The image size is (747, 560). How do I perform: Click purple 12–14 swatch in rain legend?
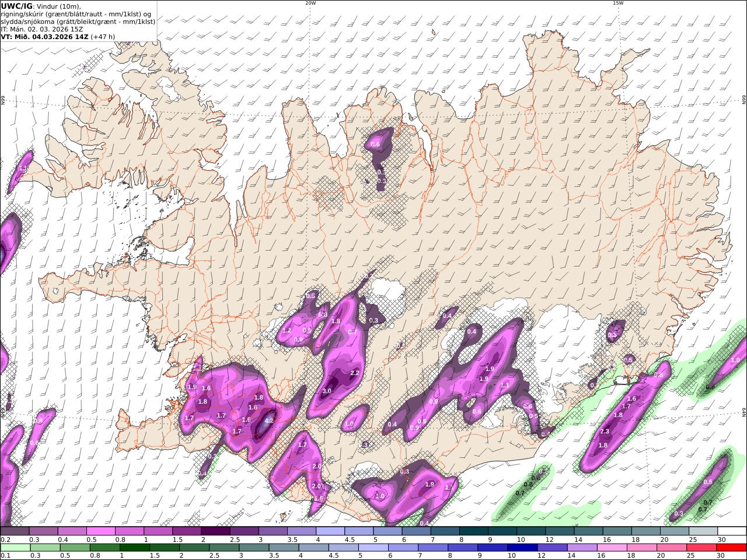tap(552, 548)
